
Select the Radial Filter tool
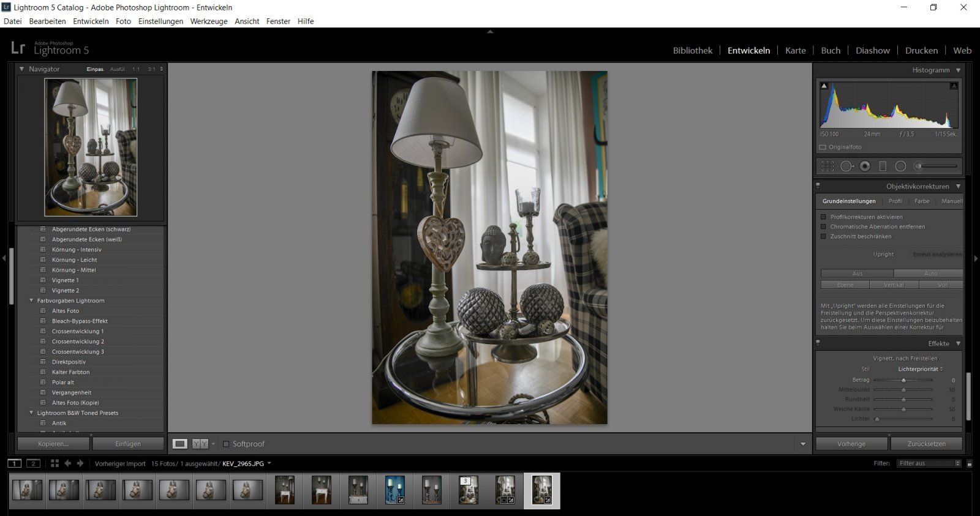tap(900, 166)
